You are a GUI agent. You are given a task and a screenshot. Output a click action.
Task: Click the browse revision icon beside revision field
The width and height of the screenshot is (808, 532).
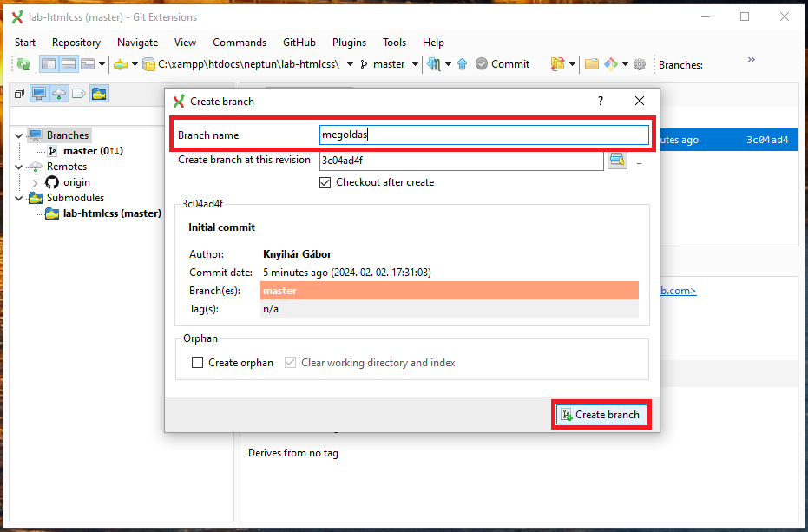coord(617,160)
